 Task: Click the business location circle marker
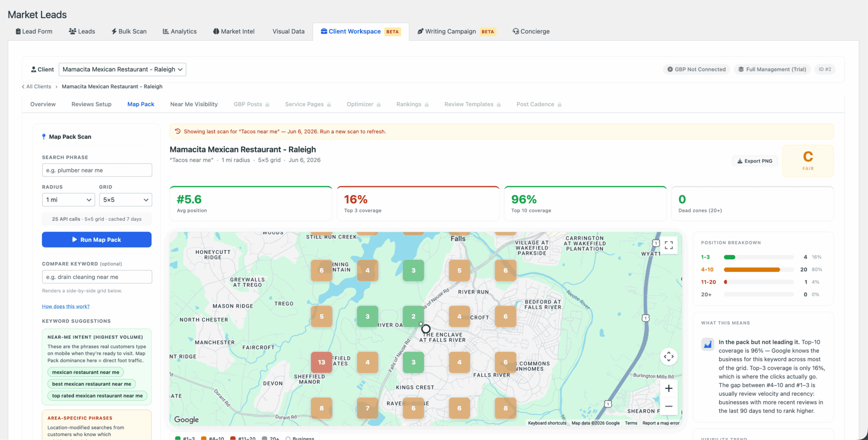426,329
